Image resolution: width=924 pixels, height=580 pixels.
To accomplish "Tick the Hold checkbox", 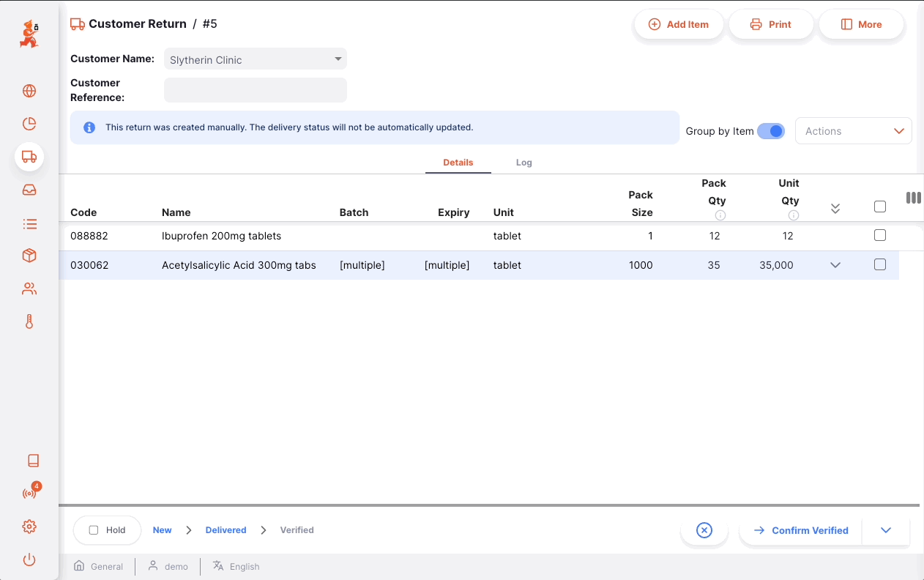I will (x=94, y=530).
